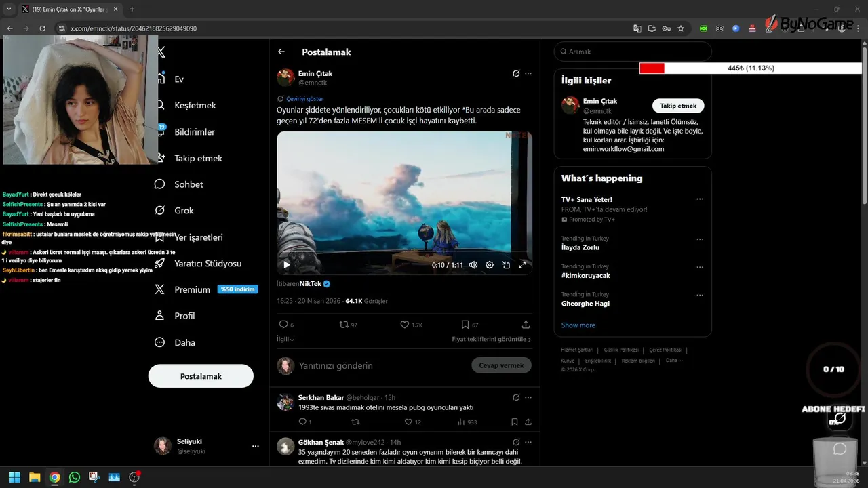Image resolution: width=868 pixels, height=488 pixels.
Task: Open more options on Emin Çıtak's post
Action: click(528, 73)
